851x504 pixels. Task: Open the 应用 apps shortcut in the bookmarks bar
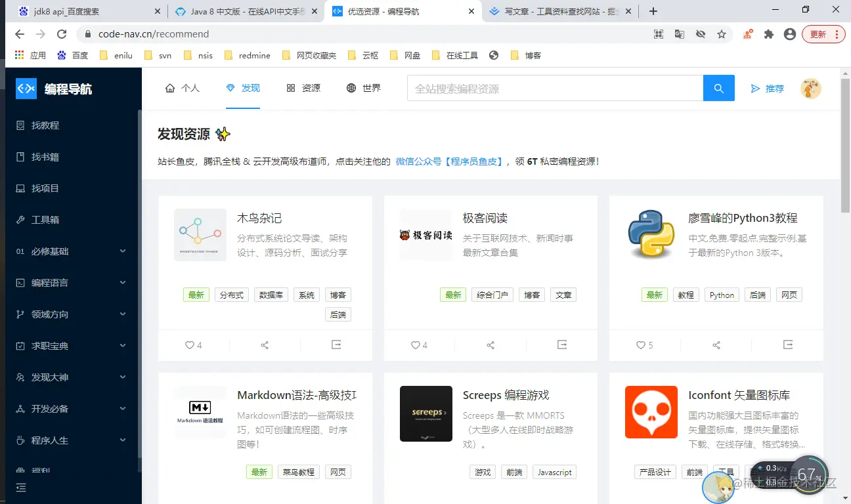coord(30,56)
